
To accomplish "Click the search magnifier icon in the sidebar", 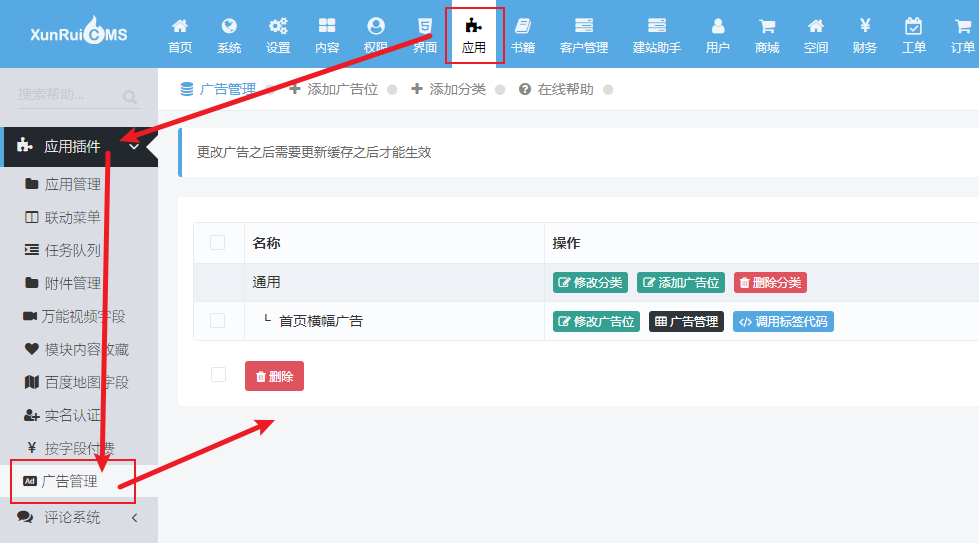I will coord(129,97).
